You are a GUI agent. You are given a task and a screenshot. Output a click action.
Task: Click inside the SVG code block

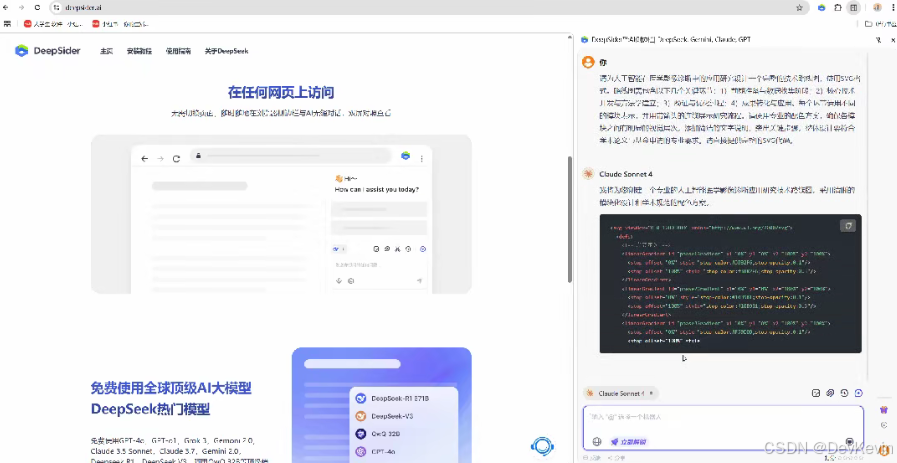click(x=731, y=284)
